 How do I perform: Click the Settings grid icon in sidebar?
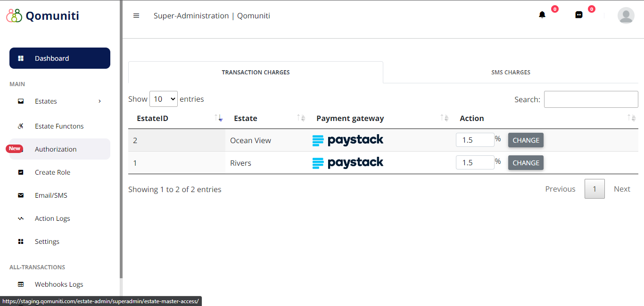point(21,242)
